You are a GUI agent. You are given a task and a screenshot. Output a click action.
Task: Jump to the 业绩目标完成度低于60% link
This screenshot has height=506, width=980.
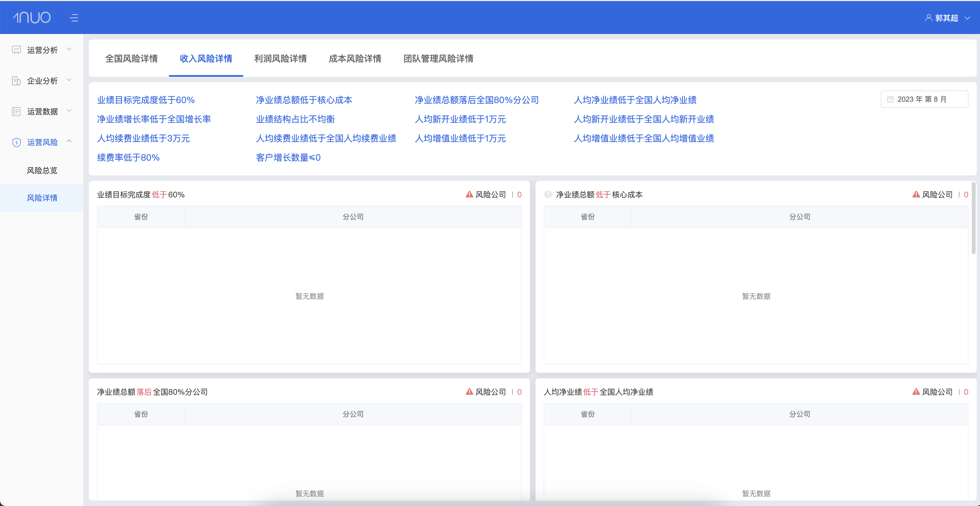tap(146, 100)
